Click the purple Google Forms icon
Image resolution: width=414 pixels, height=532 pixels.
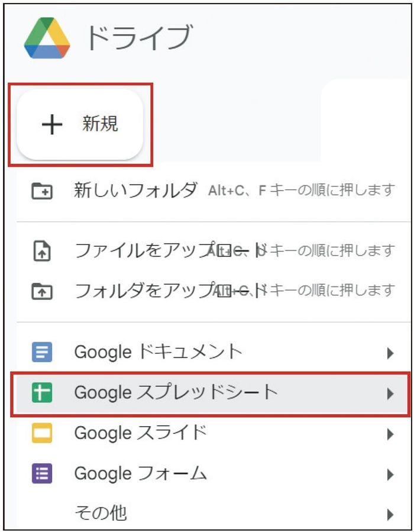tap(41, 473)
